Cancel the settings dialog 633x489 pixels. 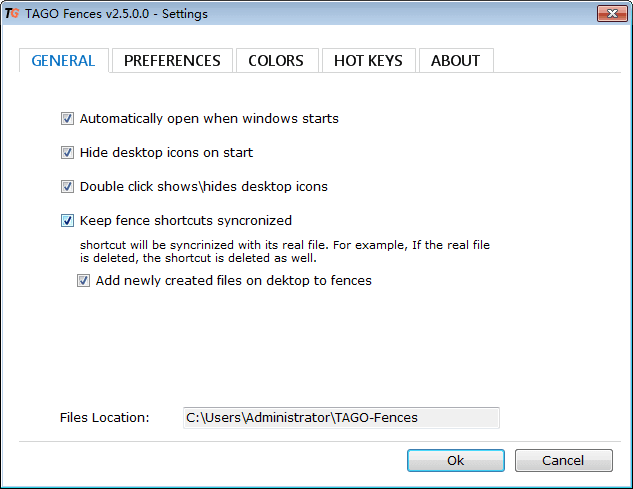click(x=563, y=461)
